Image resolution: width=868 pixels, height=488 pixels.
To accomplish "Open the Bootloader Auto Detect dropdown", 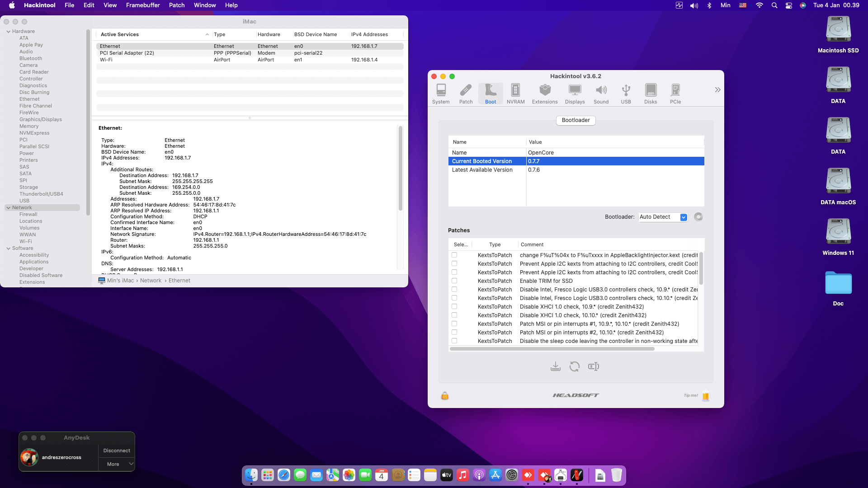I will coord(663,217).
